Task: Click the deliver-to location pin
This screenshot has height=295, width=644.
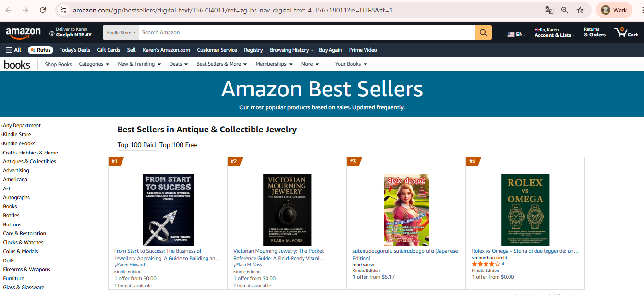Action: pos(52,34)
